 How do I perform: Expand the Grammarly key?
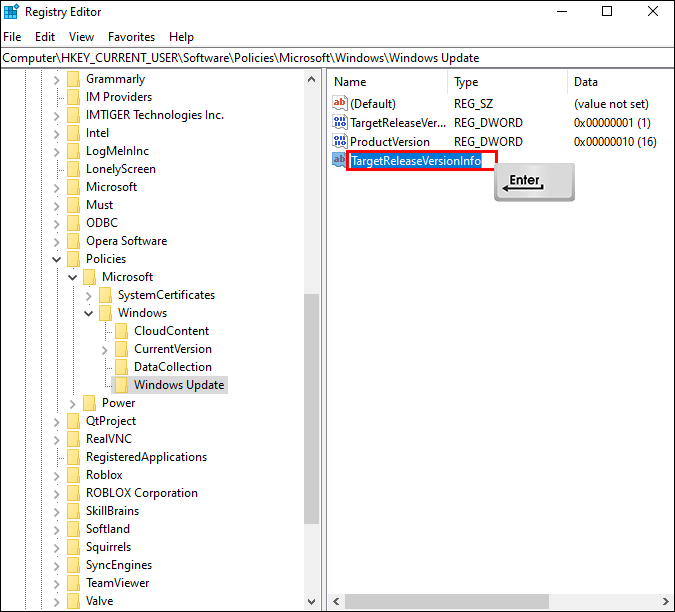[x=56, y=80]
